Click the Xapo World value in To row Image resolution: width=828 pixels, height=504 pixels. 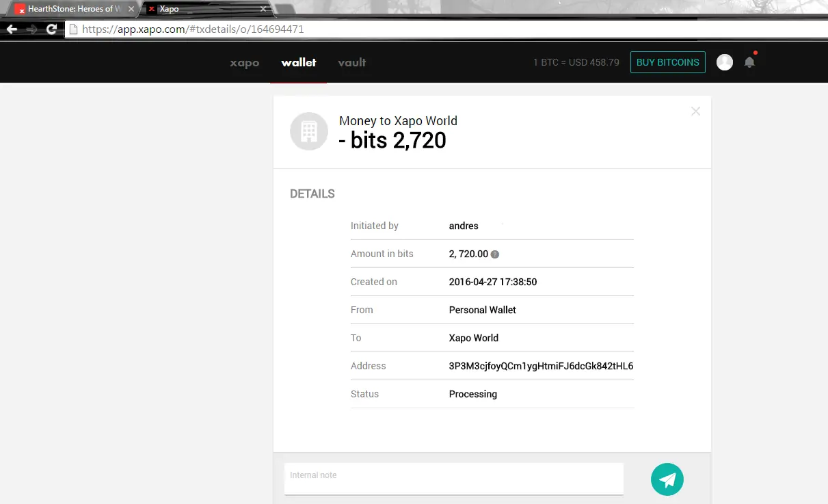474,338
